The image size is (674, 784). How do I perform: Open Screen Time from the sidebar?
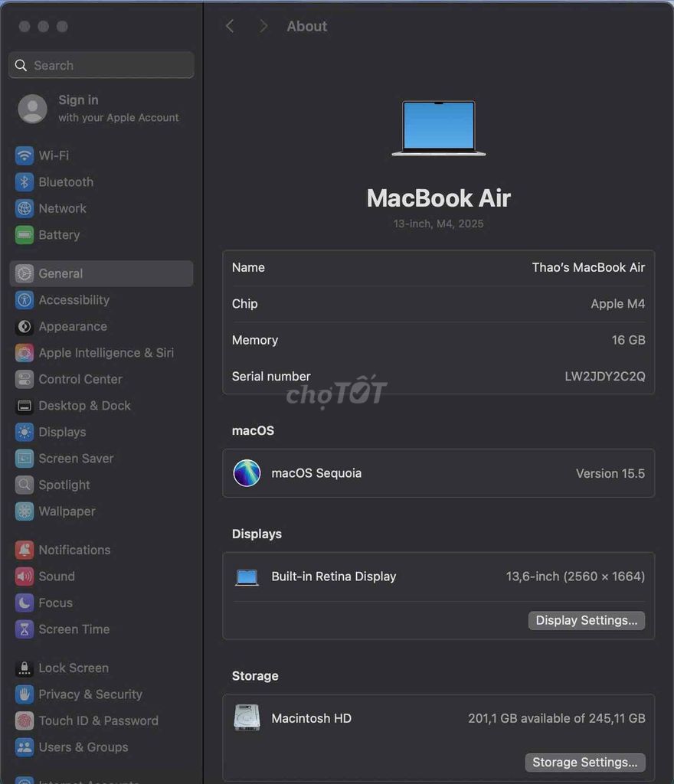point(24,629)
